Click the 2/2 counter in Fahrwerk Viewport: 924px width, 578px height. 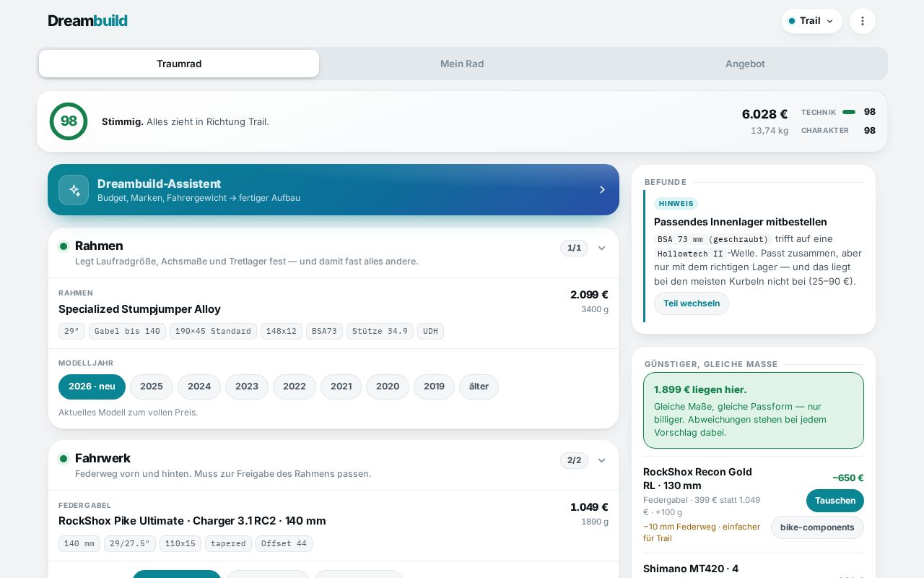tap(574, 460)
